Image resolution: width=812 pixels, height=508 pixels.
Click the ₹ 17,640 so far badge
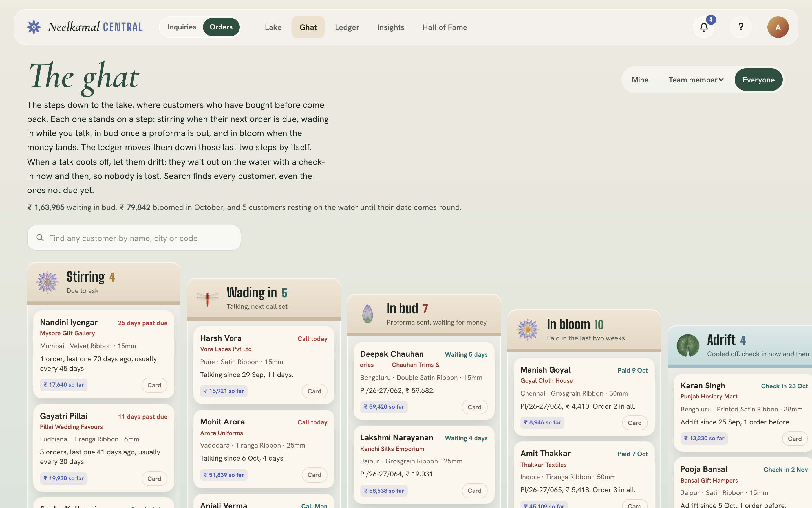click(64, 385)
